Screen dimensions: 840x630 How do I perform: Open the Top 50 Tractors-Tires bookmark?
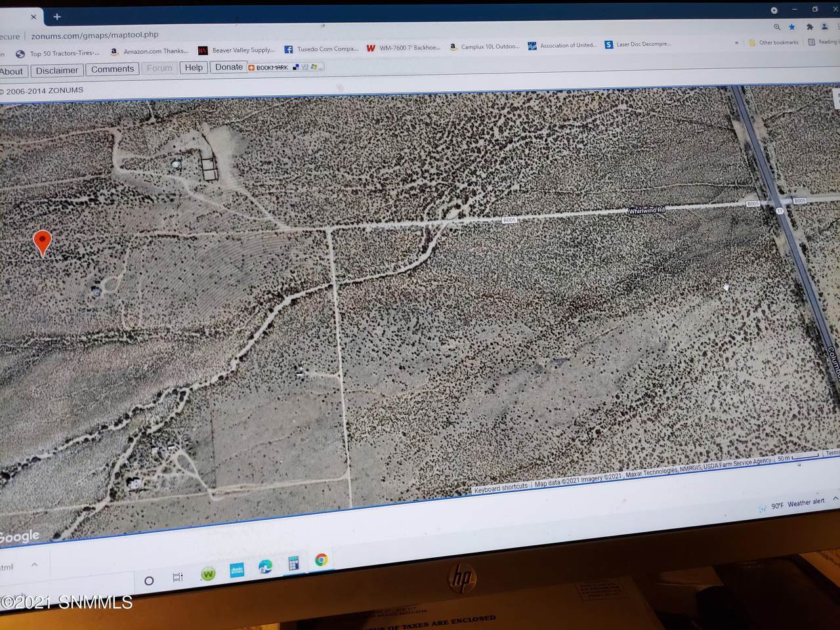[x=58, y=53]
